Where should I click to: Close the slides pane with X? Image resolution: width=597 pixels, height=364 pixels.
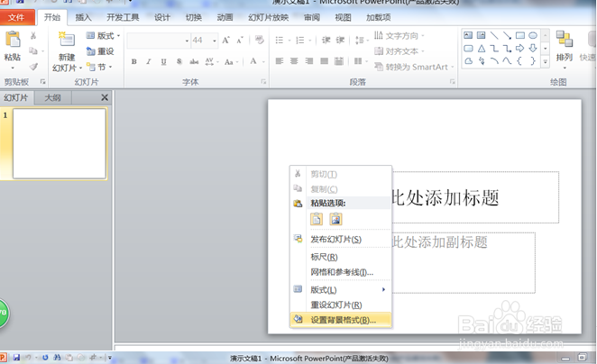[x=105, y=97]
